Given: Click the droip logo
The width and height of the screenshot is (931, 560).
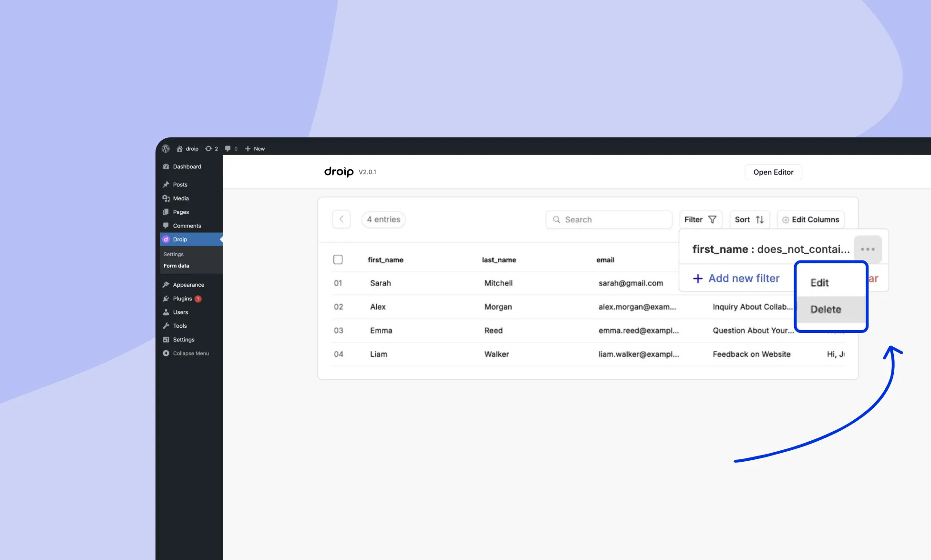Looking at the screenshot, I should (339, 172).
